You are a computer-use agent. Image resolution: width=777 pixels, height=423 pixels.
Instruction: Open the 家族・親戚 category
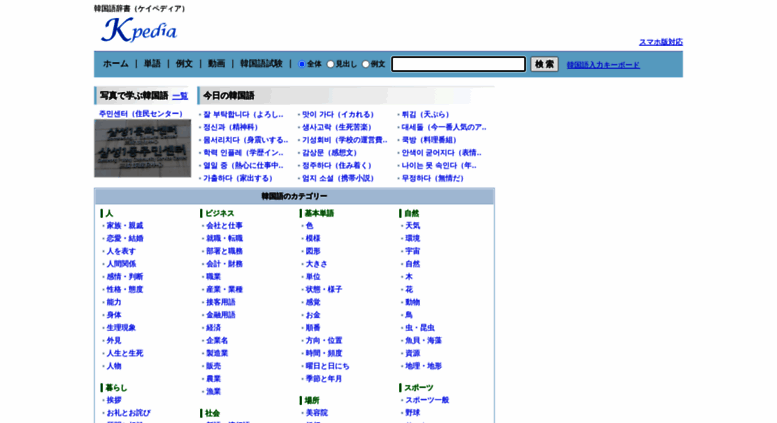coord(125,226)
